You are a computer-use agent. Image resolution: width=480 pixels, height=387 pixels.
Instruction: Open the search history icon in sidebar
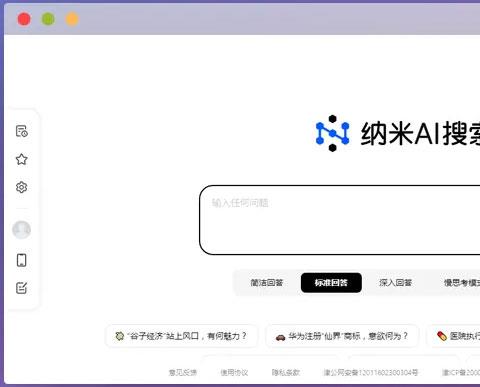22,131
